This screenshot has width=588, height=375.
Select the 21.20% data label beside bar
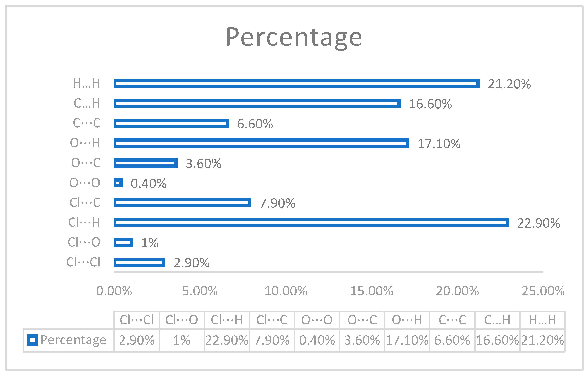point(509,84)
